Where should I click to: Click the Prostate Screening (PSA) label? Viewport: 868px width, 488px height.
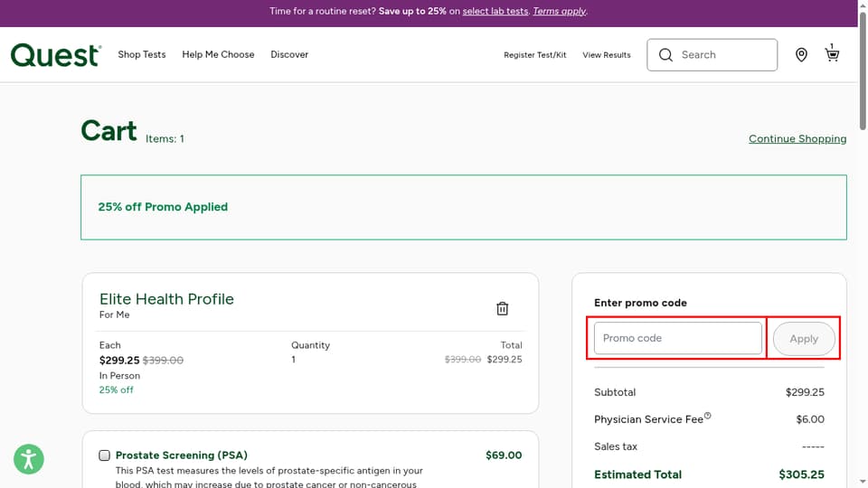(182, 455)
